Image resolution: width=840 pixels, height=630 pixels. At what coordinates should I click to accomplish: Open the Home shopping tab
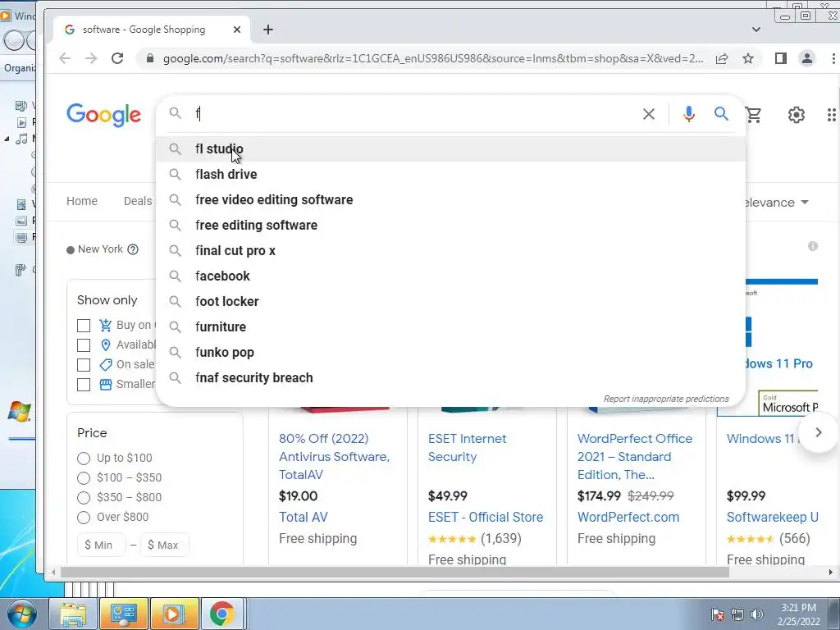click(82, 201)
